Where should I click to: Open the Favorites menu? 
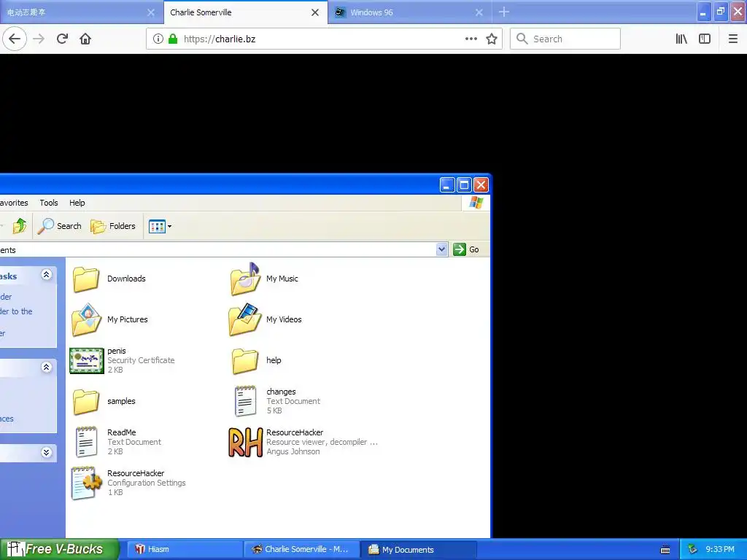click(14, 203)
